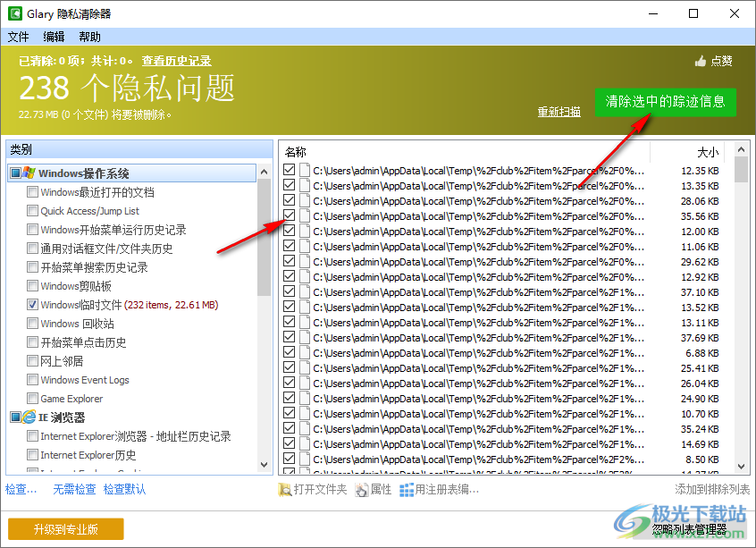Click the Windows flag category icon
Image resolution: width=756 pixels, height=548 pixels.
point(29,173)
